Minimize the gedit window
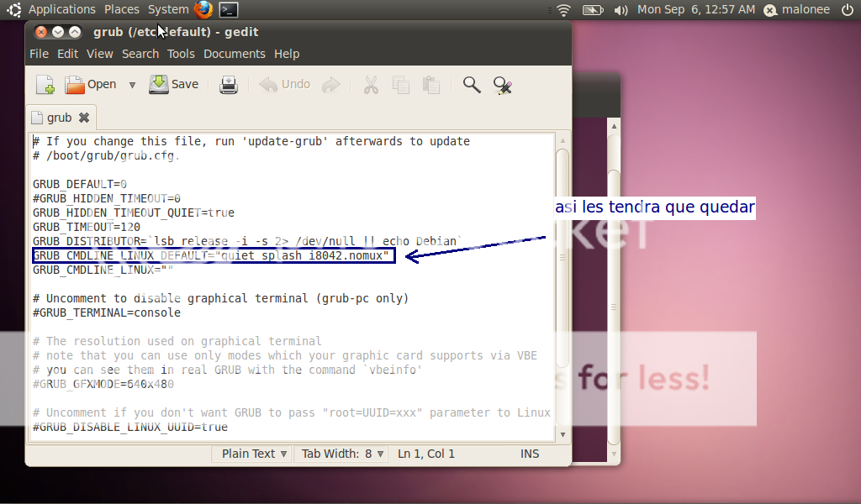The width and height of the screenshot is (861, 504). point(58,32)
